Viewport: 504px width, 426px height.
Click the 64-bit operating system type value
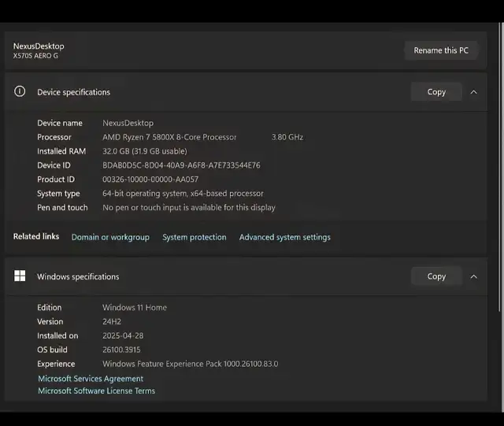pyautogui.click(x=183, y=194)
